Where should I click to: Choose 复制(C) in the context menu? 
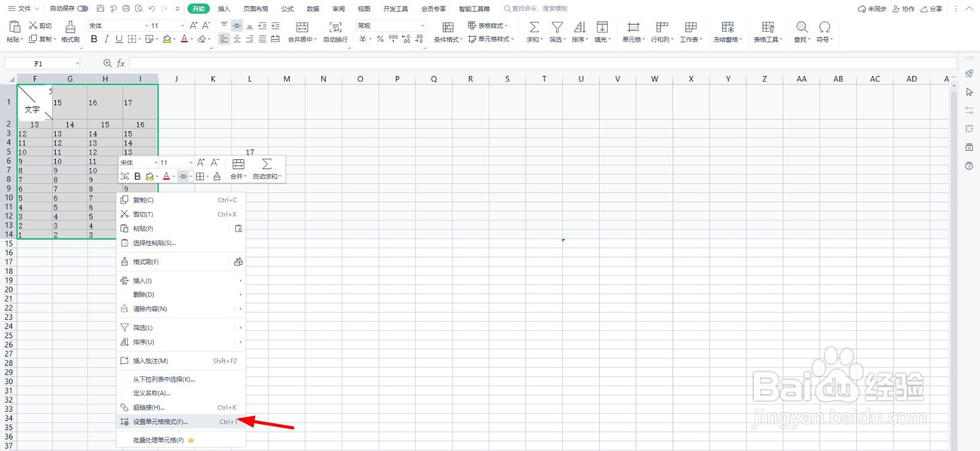[x=181, y=200]
